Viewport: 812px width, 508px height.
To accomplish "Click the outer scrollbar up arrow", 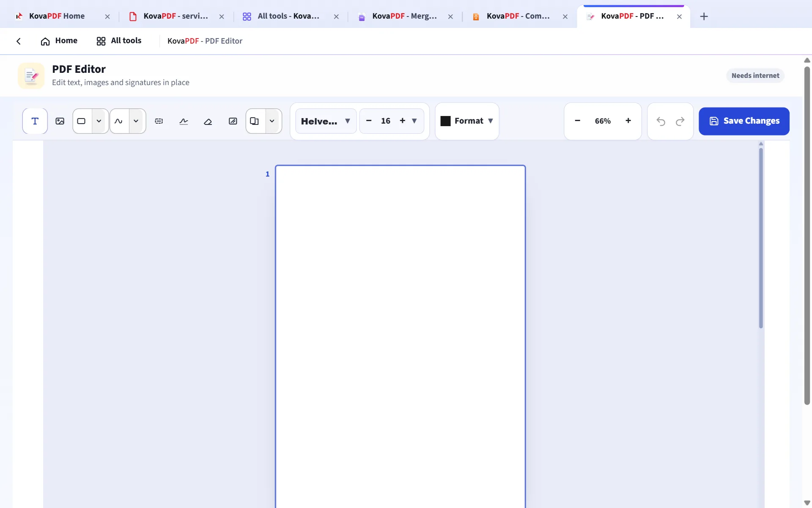I will tap(807, 60).
